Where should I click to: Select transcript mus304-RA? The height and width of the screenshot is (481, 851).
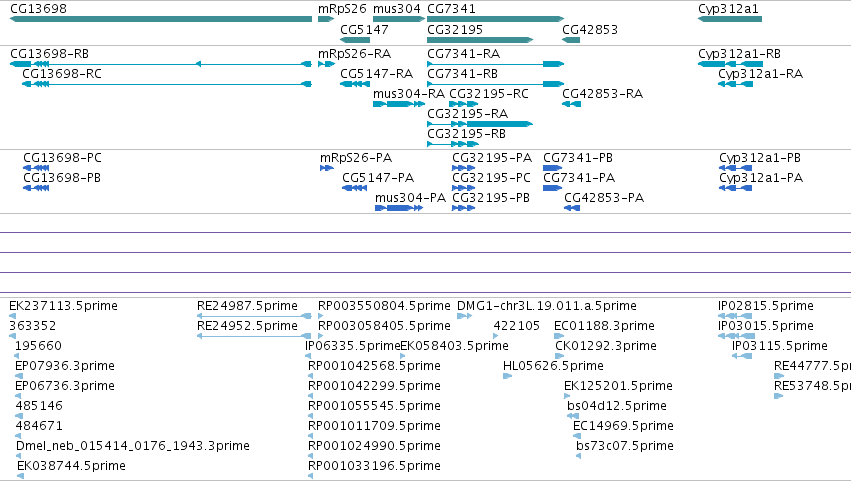[399, 104]
